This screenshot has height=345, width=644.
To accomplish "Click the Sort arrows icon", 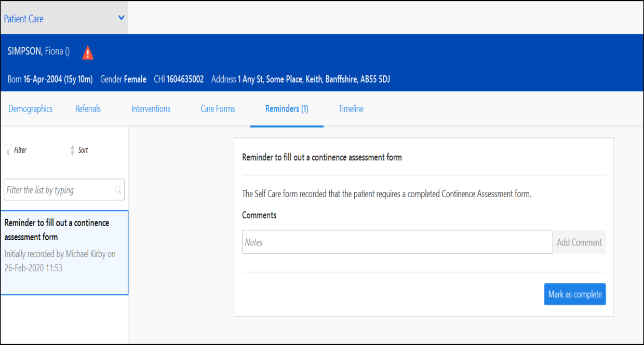I will pyautogui.click(x=72, y=150).
